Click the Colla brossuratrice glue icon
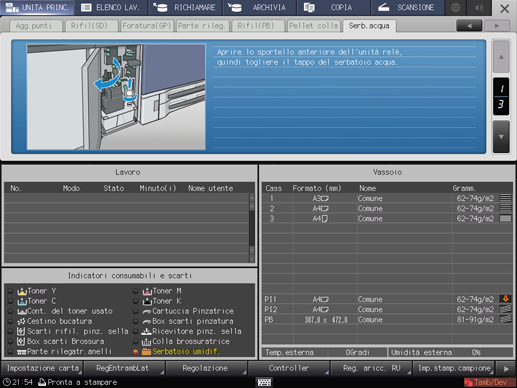 click(146, 341)
